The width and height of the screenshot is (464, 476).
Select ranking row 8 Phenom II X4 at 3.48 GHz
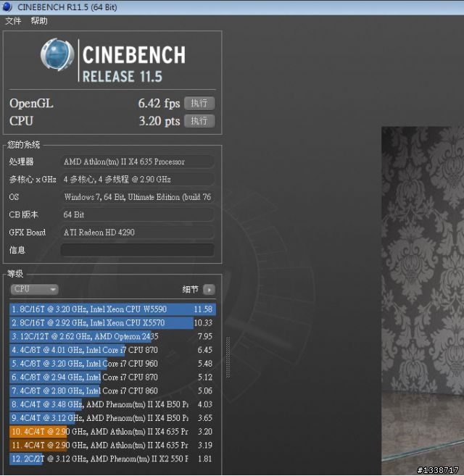(112, 404)
